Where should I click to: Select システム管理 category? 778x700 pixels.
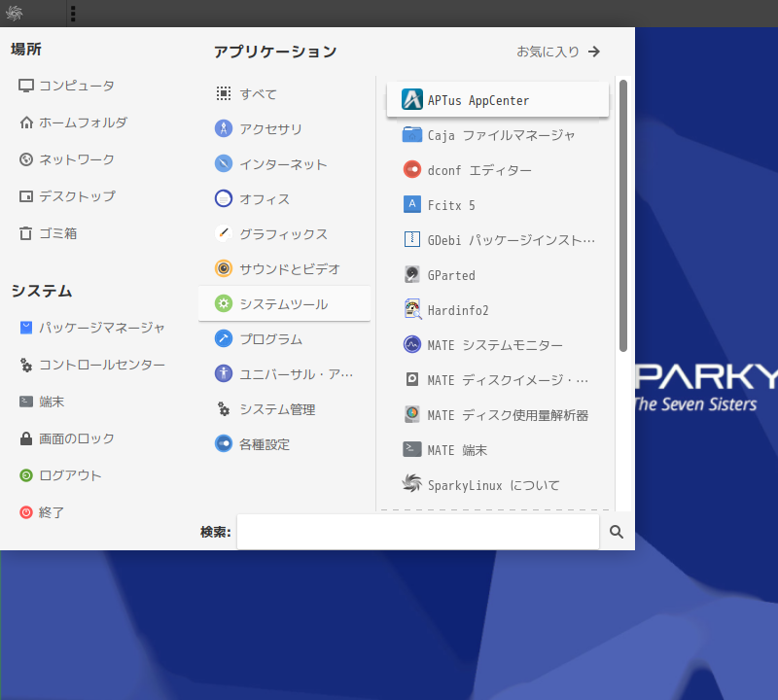pyautogui.click(x=284, y=408)
